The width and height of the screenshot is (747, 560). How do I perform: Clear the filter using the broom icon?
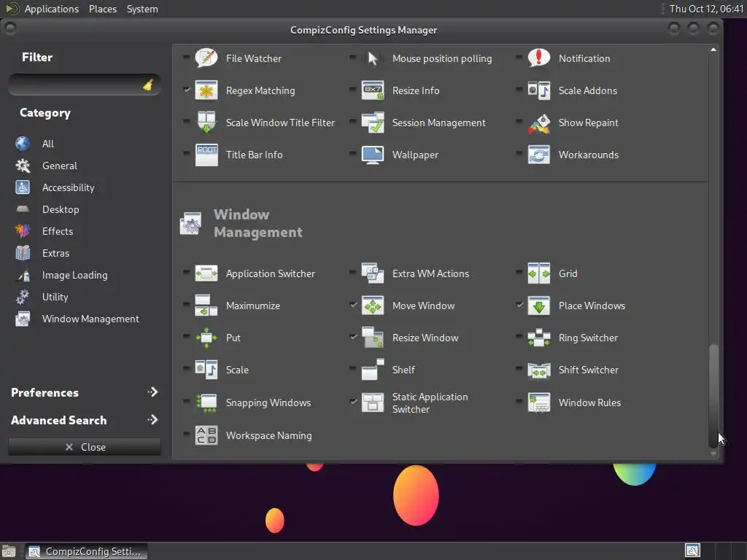pyautogui.click(x=148, y=85)
